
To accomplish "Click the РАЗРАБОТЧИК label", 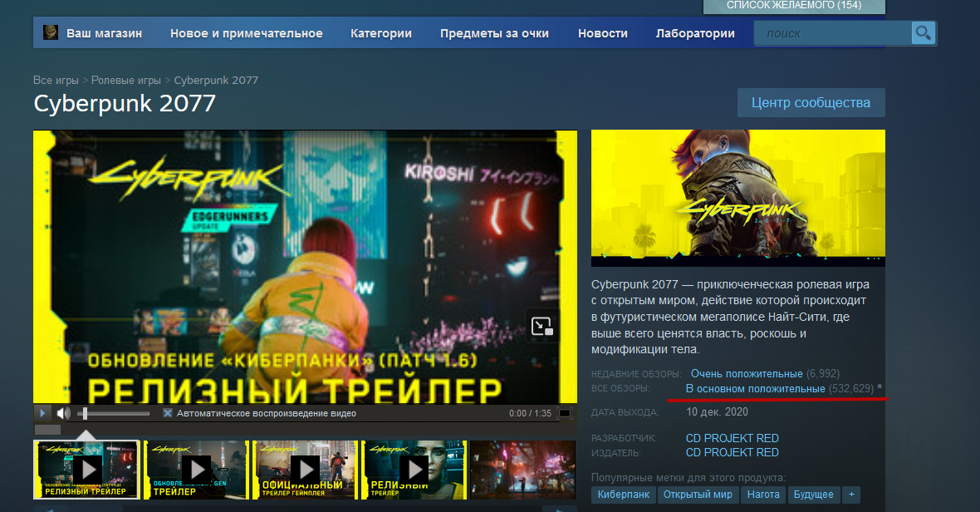I will (x=624, y=438).
